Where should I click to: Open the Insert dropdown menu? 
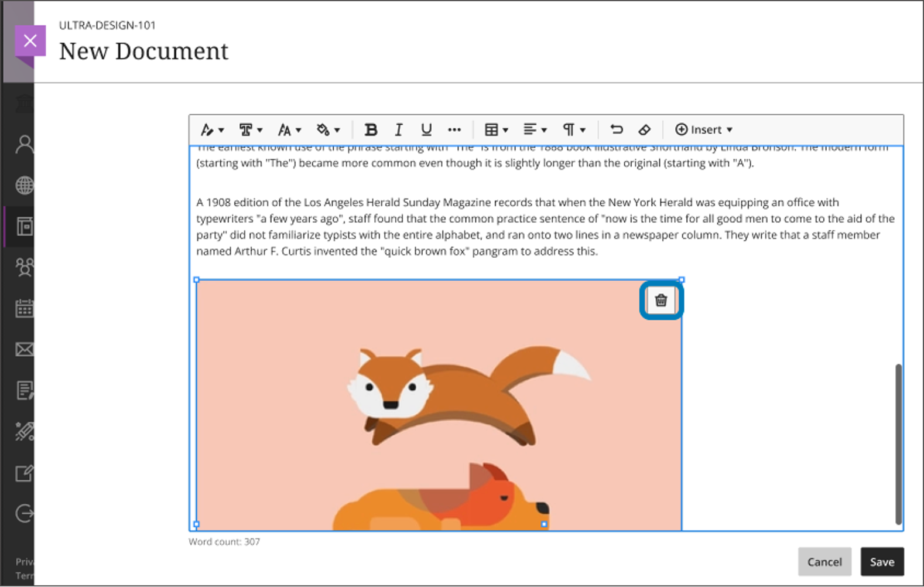click(703, 129)
